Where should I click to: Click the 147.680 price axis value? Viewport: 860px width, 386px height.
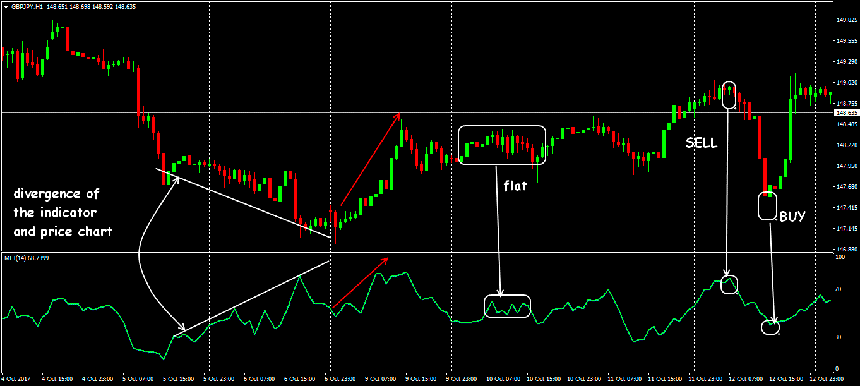coord(847,187)
